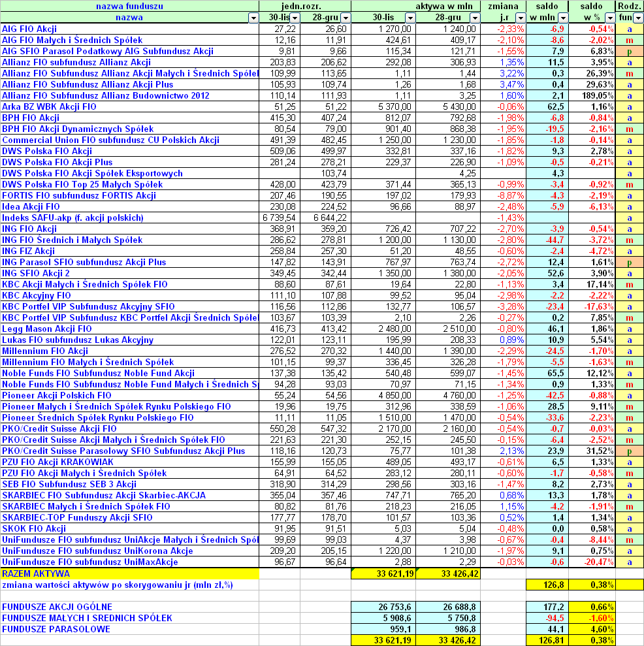The width and height of the screenshot is (644, 646).
Task: Select the 'Arka BZ WBK Akcji FIO' row name
Action: click(x=49, y=106)
